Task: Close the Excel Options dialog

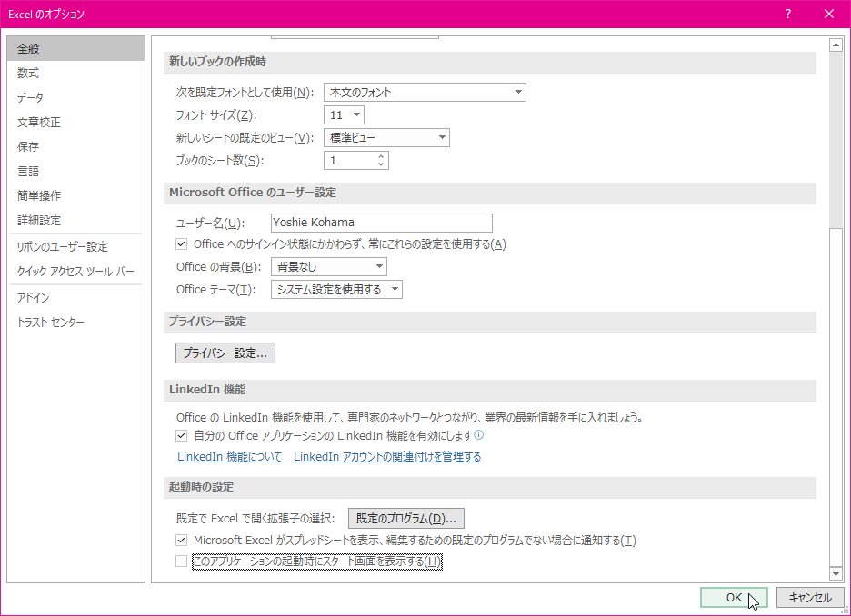Action: click(x=829, y=15)
